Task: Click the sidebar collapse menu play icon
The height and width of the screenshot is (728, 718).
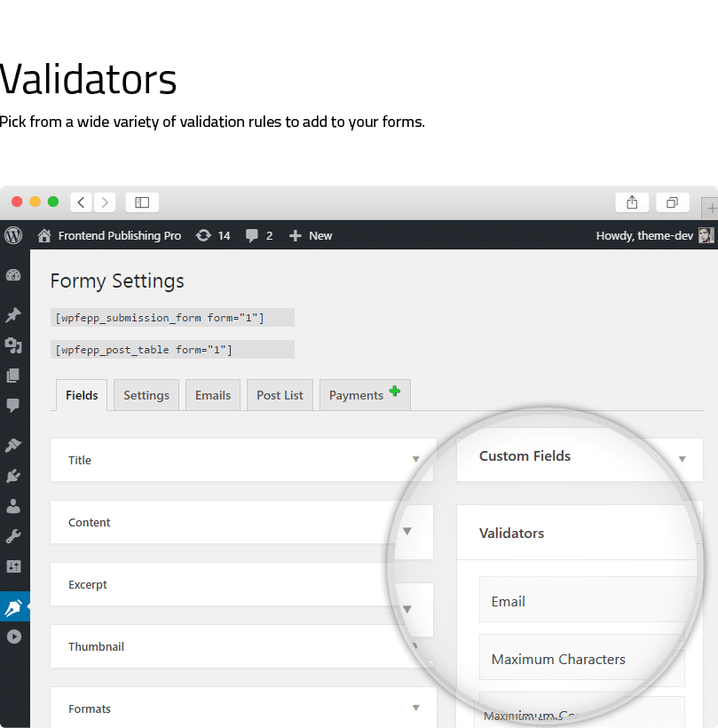Action: click(14, 637)
